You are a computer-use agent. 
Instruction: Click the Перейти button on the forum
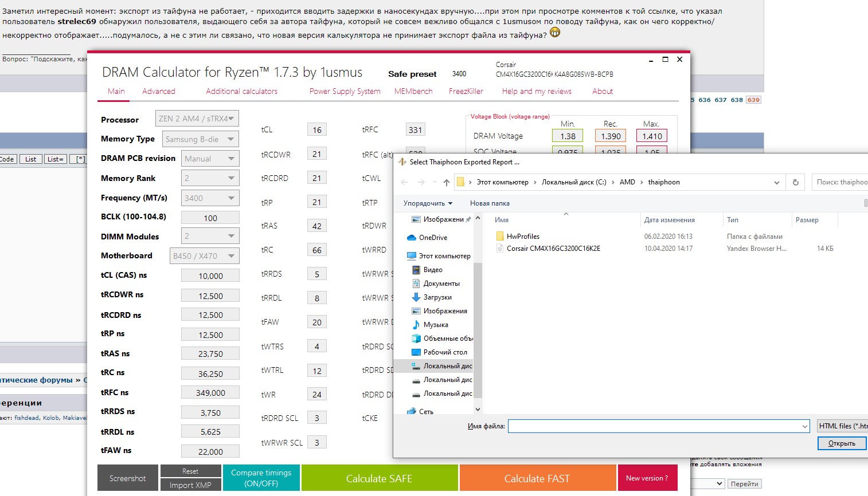pyautogui.click(x=745, y=484)
